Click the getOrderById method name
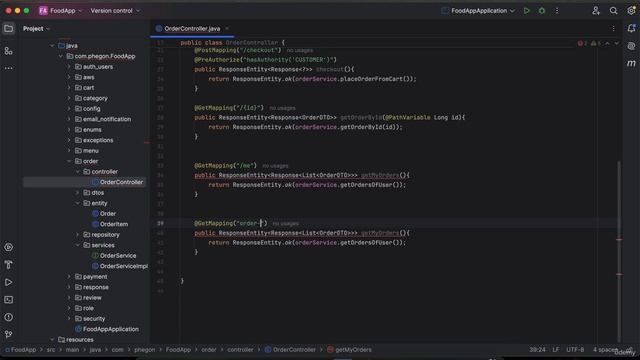Image resolution: width=640 pixels, height=360 pixels. [x=361, y=118]
